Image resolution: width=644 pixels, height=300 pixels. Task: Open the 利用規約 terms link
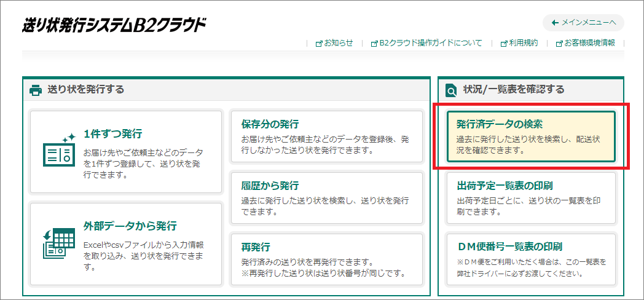tap(523, 43)
